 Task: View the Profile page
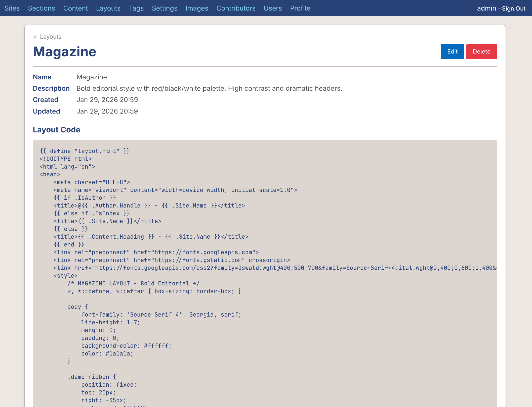[x=300, y=8]
